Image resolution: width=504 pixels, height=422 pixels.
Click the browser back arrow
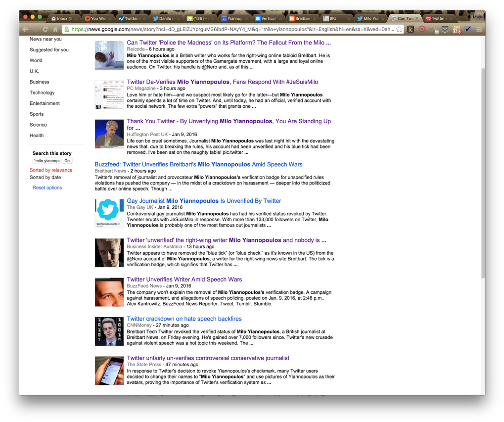point(25,30)
